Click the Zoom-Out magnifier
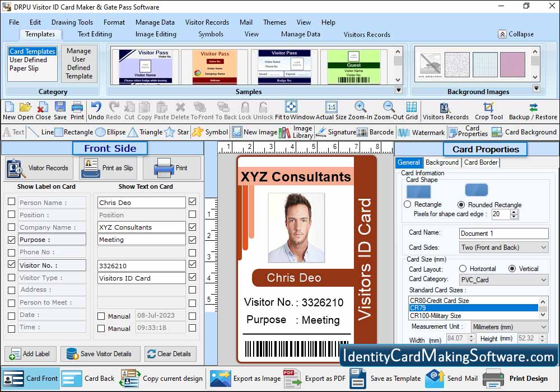Screen dimensions: 560x392 (x=389, y=107)
